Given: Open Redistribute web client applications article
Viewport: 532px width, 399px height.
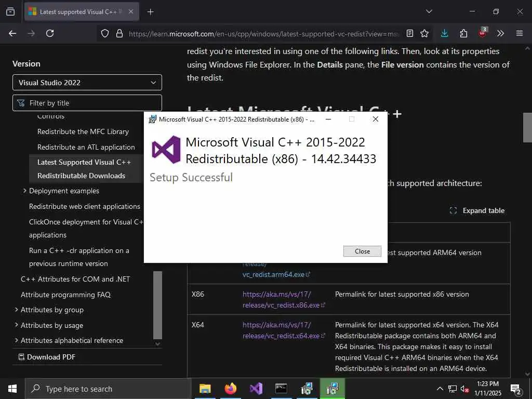Looking at the screenshot, I should [85, 206].
